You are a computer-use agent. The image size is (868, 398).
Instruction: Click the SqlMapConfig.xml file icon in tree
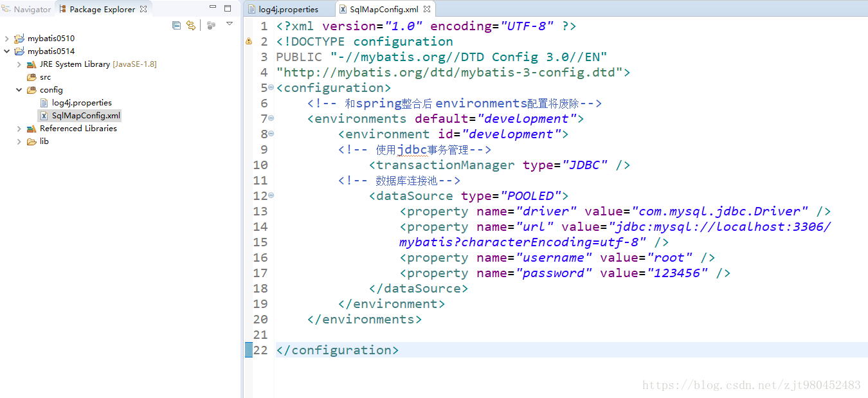point(44,116)
